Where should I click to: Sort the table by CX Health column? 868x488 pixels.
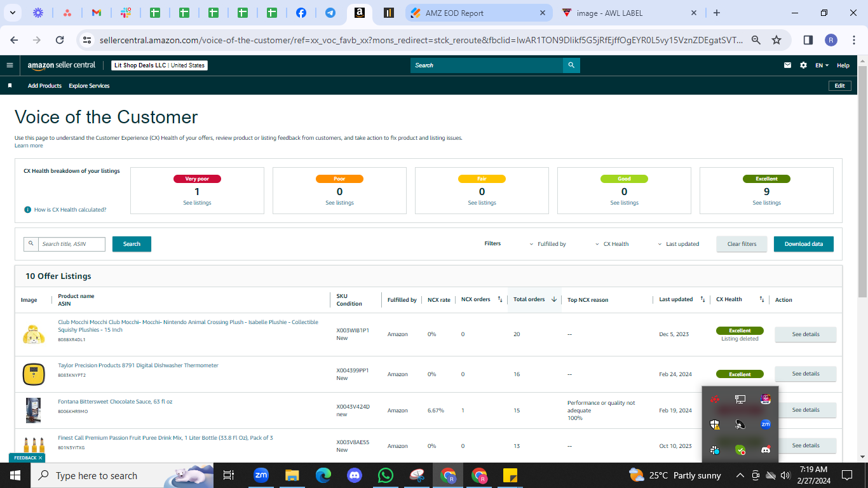762,299
